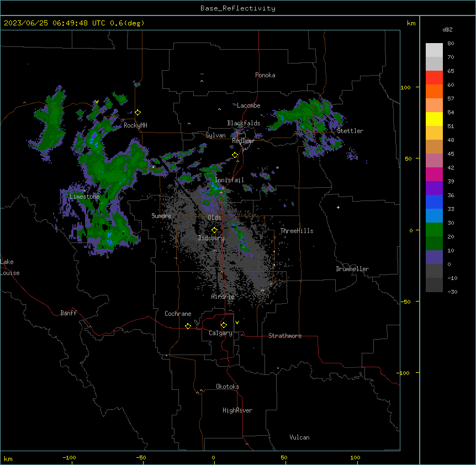476x465 pixels.
Task: Pick the orange 57-60 dBZ legend color
Action: (434, 91)
